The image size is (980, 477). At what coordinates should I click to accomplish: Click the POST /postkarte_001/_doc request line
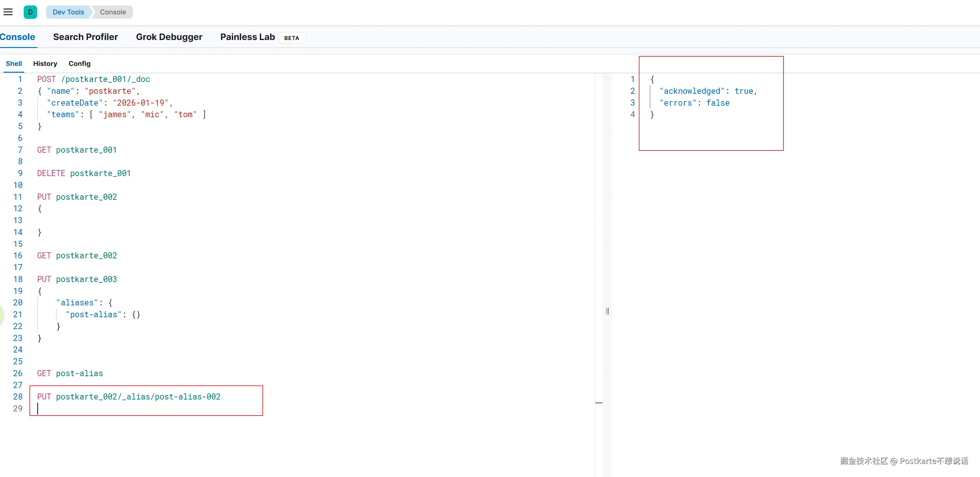click(x=93, y=79)
